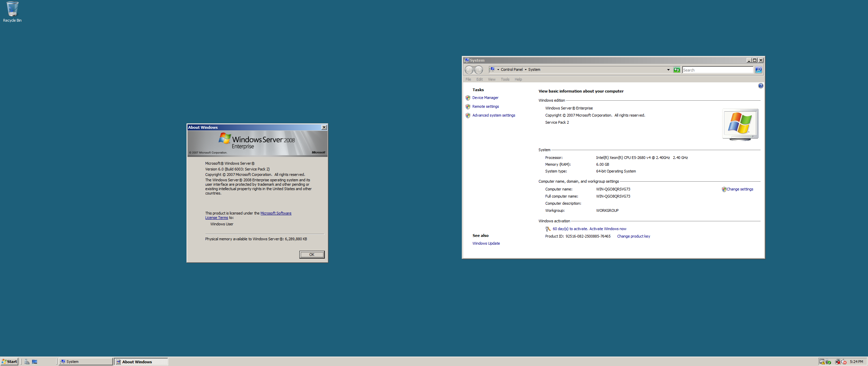Open Device Manager link
Viewport: 868px width, 366px height.
pos(485,98)
